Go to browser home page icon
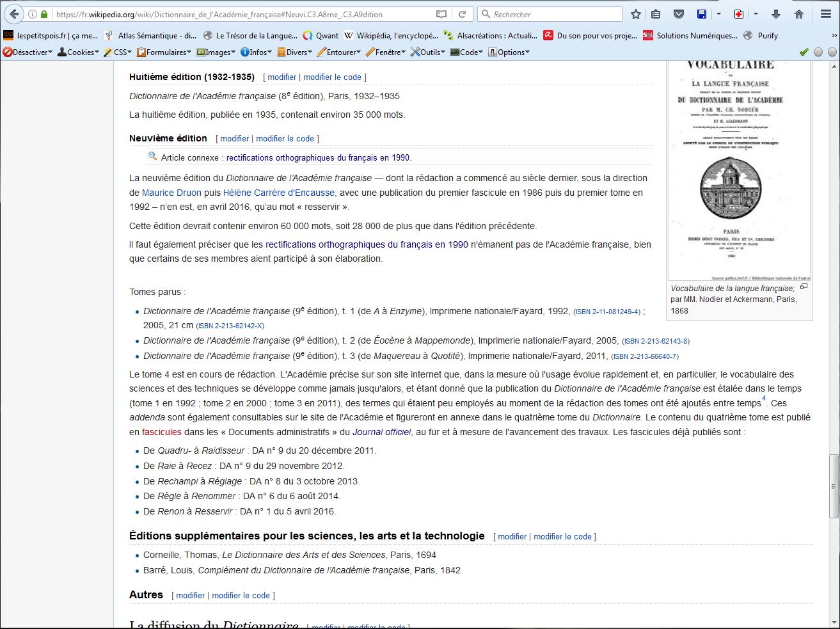The width and height of the screenshot is (840, 629). point(799,14)
